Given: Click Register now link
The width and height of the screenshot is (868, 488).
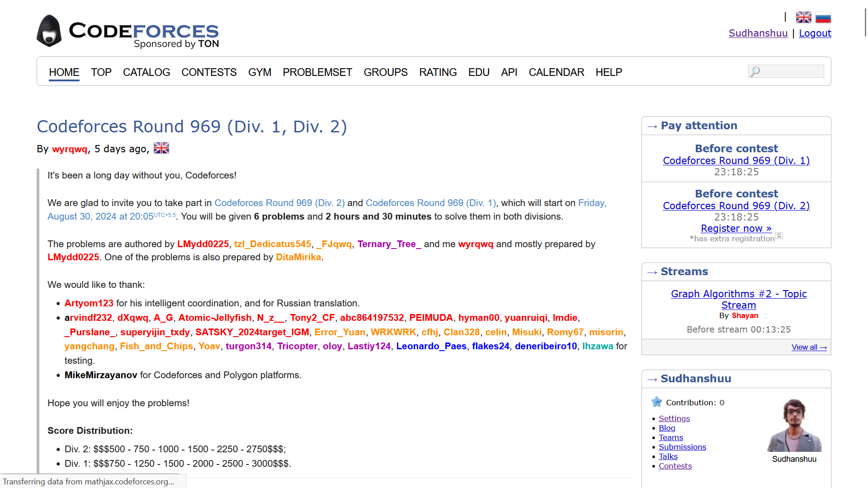Looking at the screenshot, I should point(736,228).
